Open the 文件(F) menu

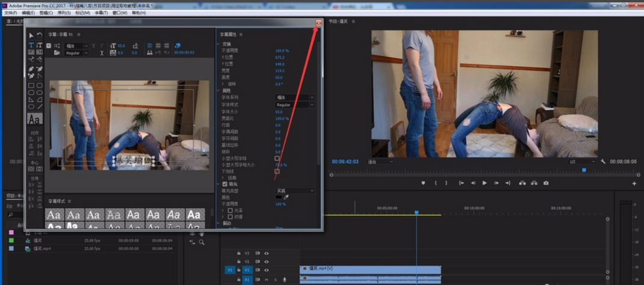(10, 13)
